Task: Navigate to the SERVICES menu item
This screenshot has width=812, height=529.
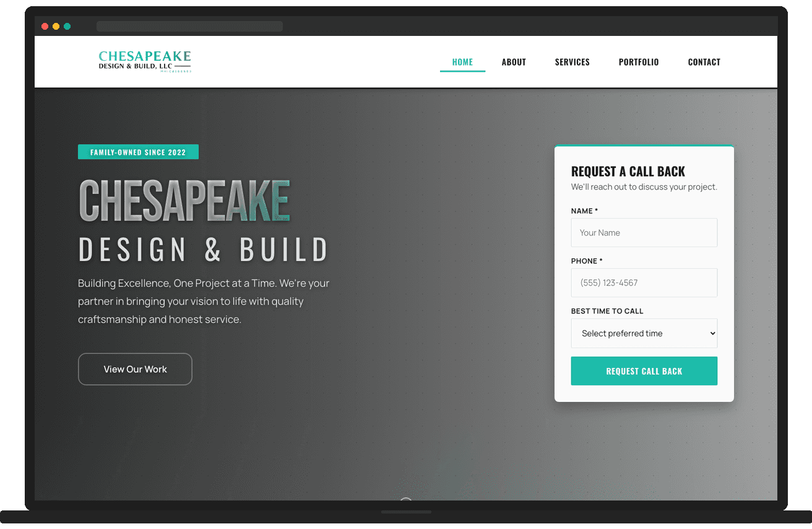Action: pos(572,61)
